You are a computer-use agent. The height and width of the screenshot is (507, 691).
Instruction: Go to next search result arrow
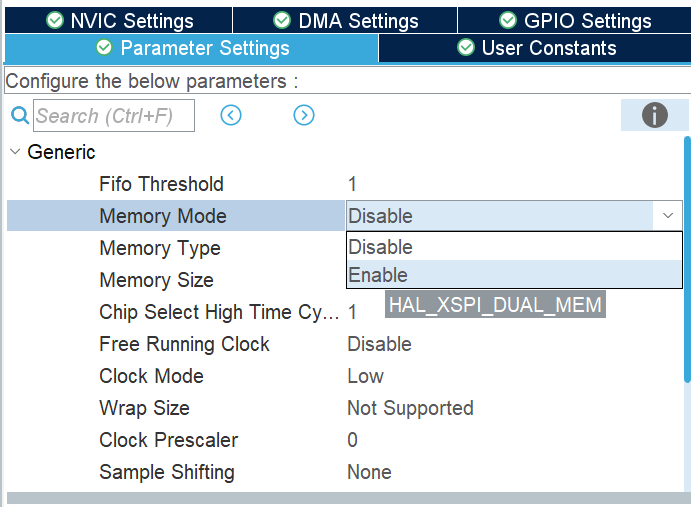click(x=304, y=116)
